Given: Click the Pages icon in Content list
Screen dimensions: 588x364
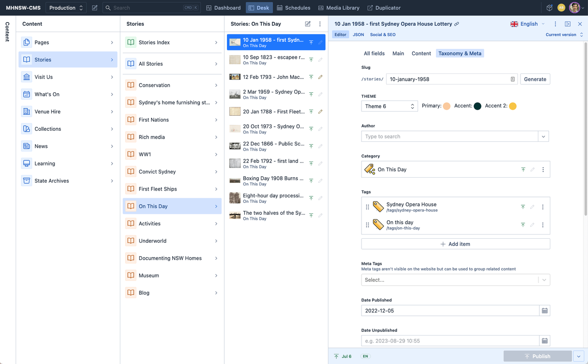Looking at the screenshot, I should (27, 42).
